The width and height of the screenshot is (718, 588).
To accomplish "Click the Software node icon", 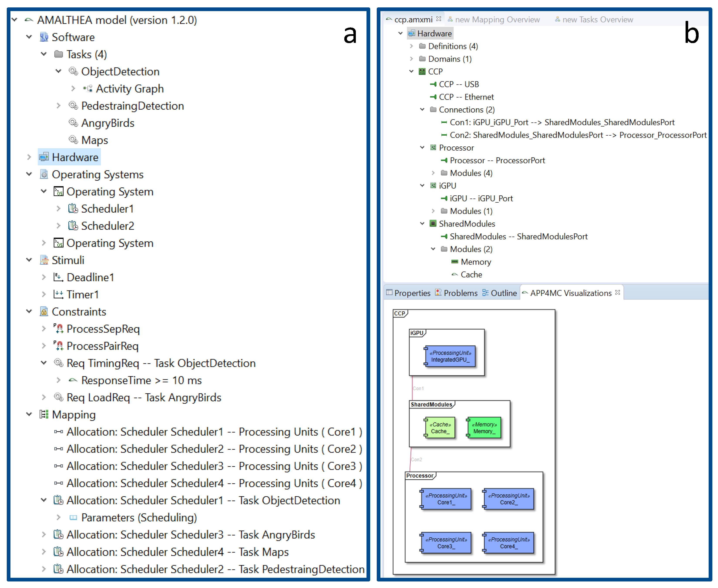I will pyautogui.click(x=44, y=37).
